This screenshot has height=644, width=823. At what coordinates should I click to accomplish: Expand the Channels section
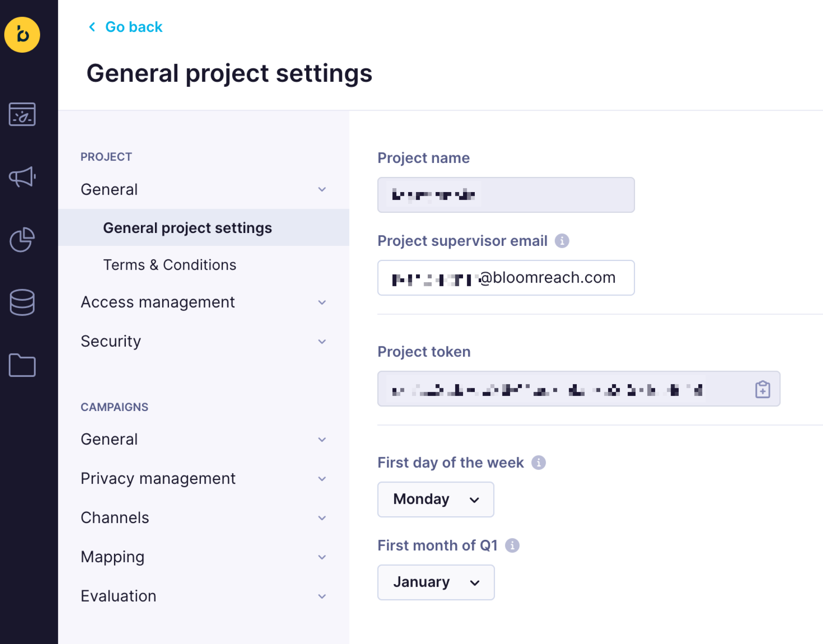pyautogui.click(x=203, y=518)
